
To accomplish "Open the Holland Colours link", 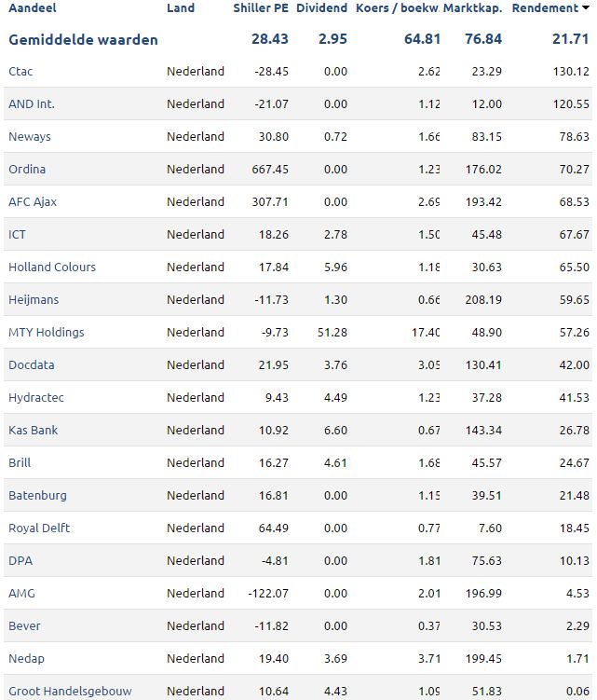I will pyautogui.click(x=52, y=267).
